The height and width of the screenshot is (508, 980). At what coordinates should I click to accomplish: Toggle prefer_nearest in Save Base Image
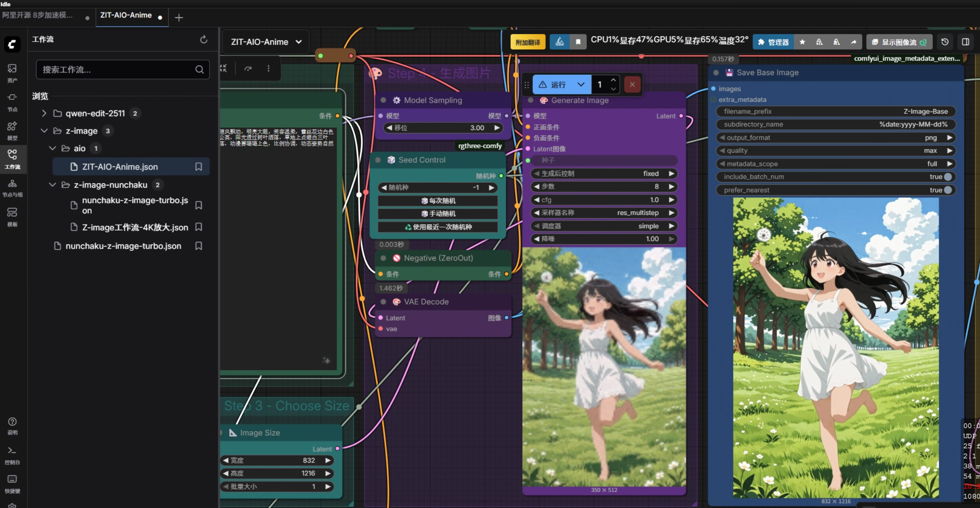pyautogui.click(x=948, y=190)
